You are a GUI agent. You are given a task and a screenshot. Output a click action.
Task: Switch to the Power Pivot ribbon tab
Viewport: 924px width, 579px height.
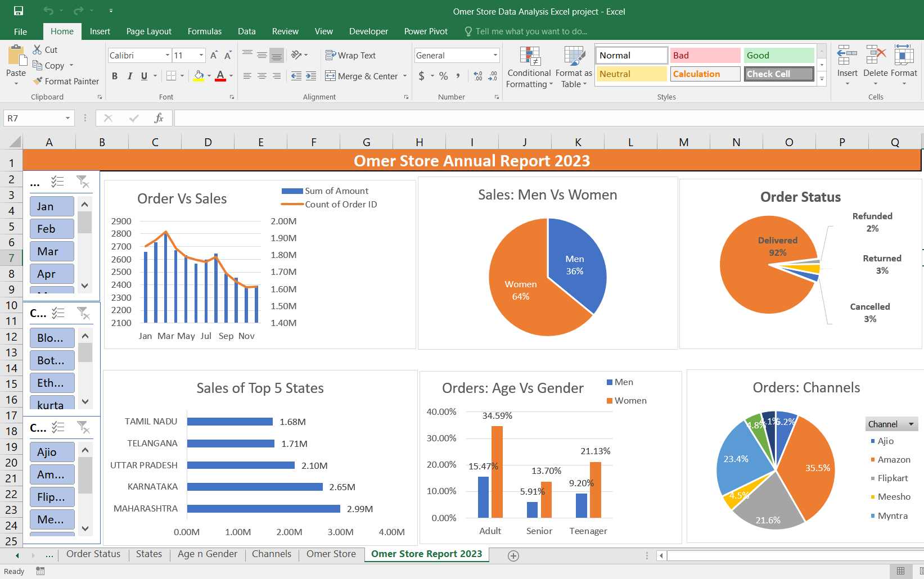[x=426, y=31]
